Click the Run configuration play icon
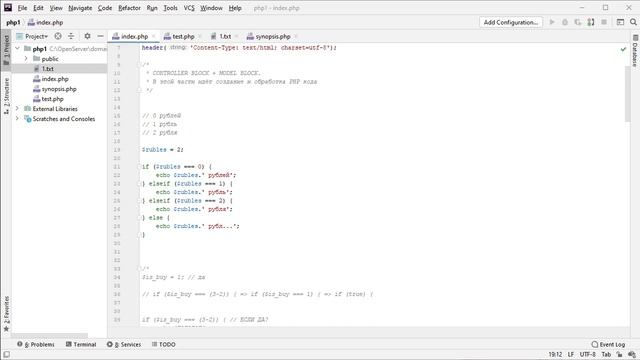Image resolution: width=640 pixels, height=360 pixels. [552, 22]
